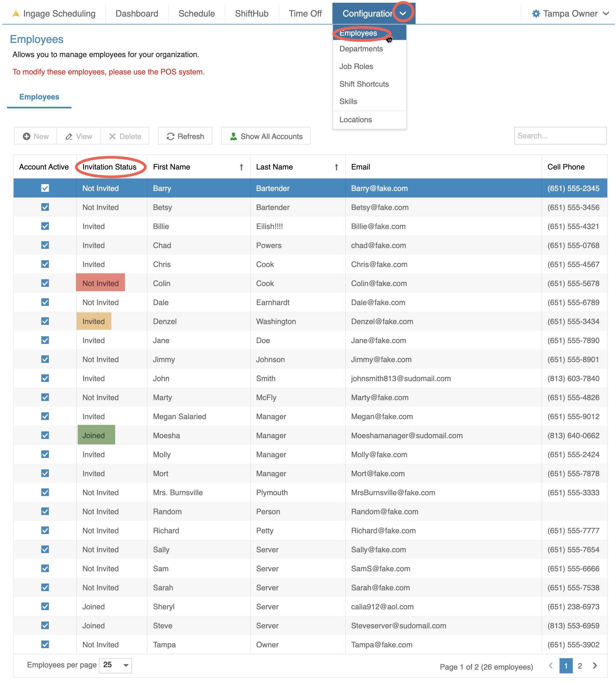The image size is (616, 684).
Task: Click the plus icon on New button
Action: pos(26,136)
